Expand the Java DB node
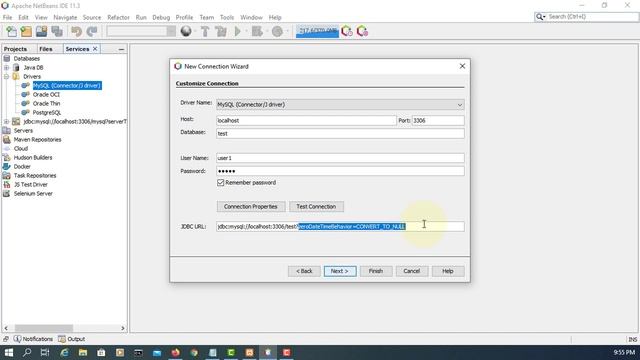 (7, 67)
